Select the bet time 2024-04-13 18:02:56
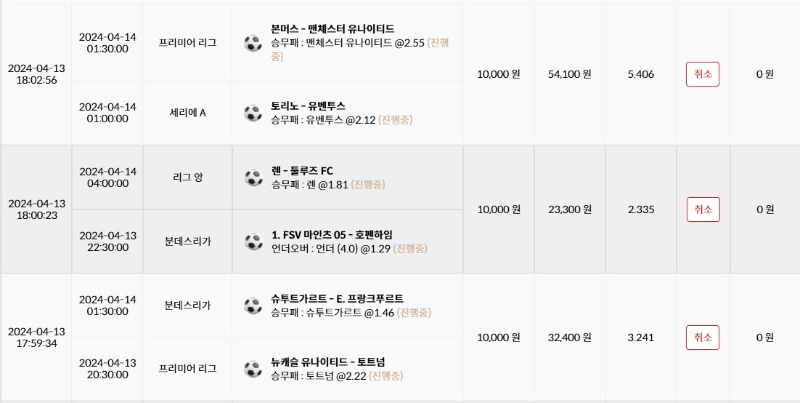Image resolution: width=800 pixels, height=403 pixels. coord(36,74)
